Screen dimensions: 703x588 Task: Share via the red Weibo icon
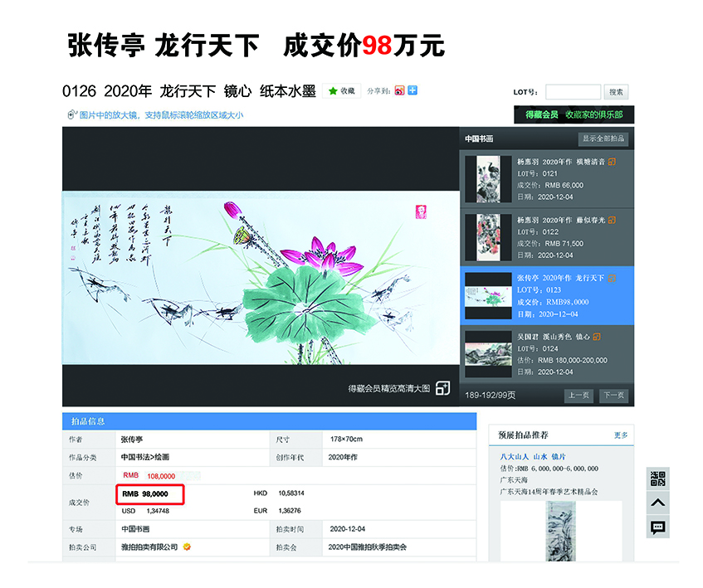[399, 90]
